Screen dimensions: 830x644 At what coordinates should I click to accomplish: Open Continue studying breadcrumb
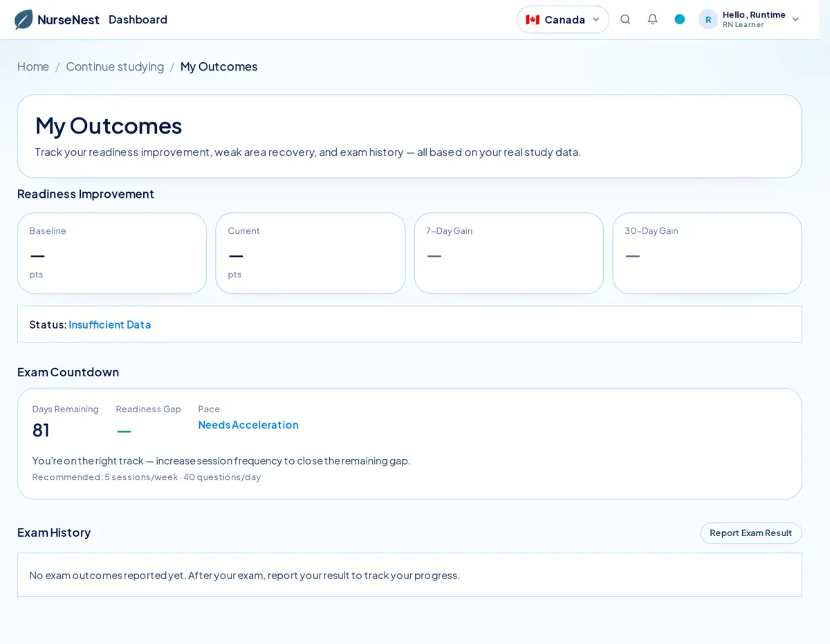pos(115,66)
